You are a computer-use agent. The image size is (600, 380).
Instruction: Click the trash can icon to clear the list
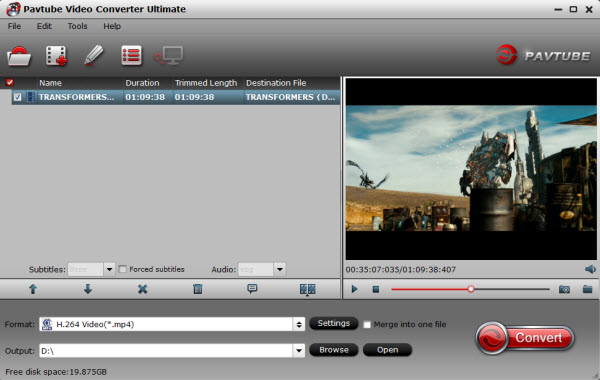coord(197,289)
